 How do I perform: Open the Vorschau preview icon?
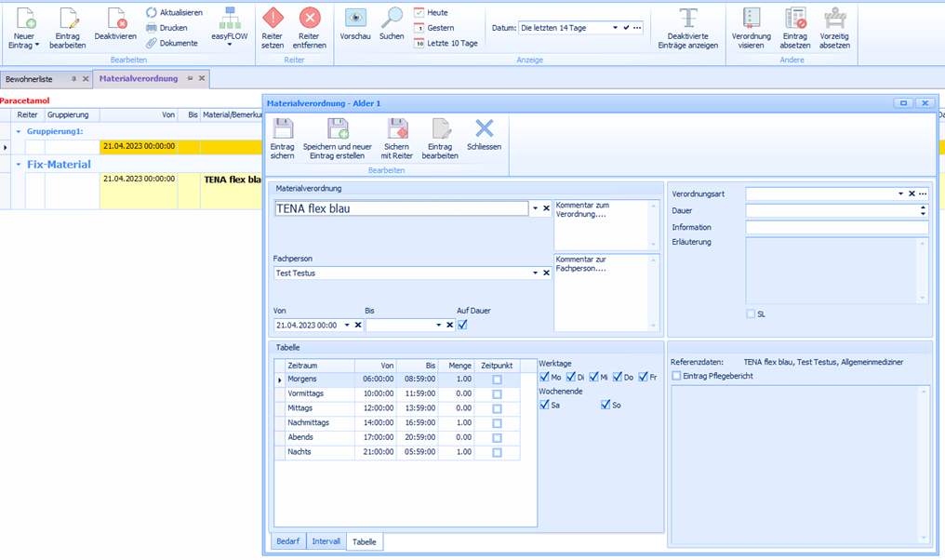[x=354, y=19]
